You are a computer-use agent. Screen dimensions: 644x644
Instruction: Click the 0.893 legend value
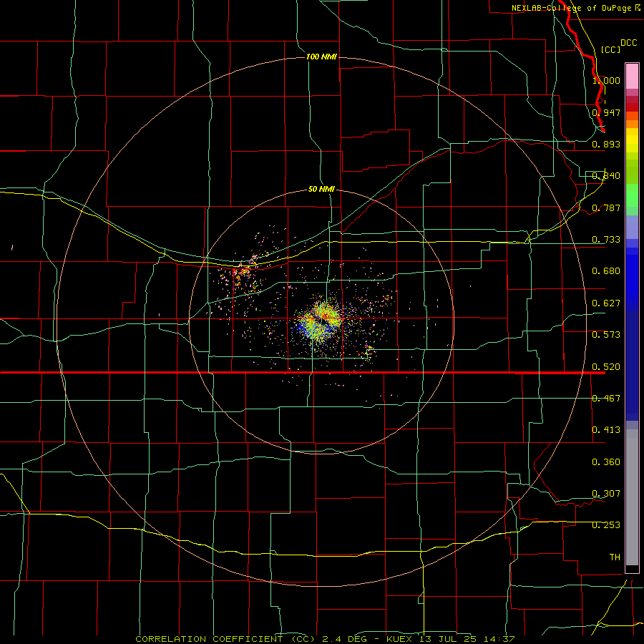click(x=606, y=144)
